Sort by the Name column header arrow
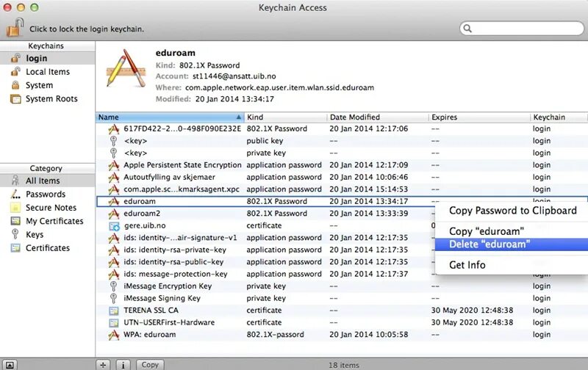The width and height of the screenshot is (588, 370). 238,117
